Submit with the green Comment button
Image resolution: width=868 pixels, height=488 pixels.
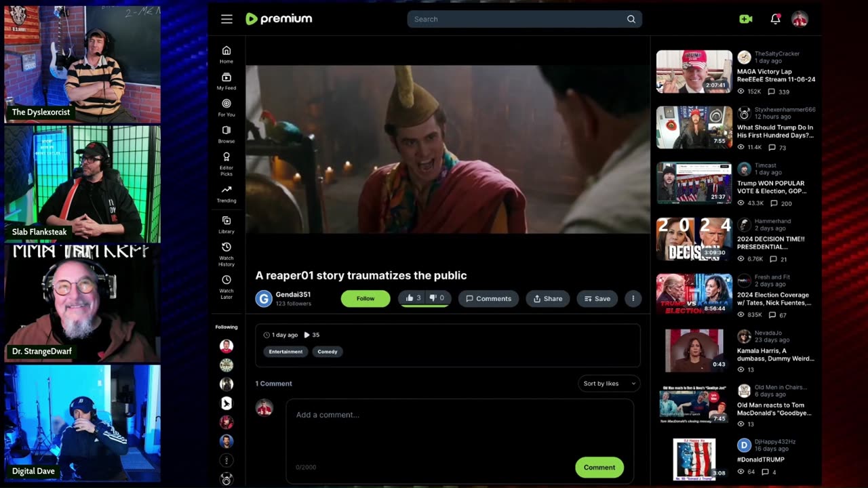point(599,467)
